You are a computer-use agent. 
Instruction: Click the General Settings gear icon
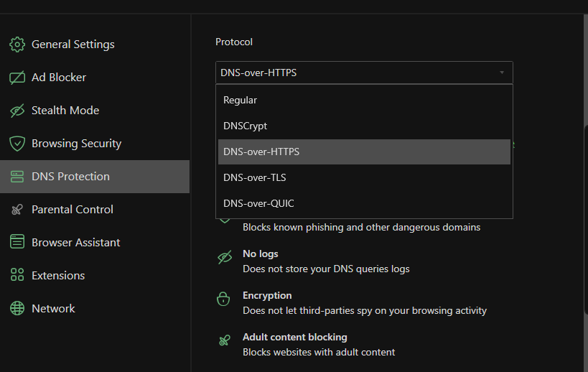(17, 45)
